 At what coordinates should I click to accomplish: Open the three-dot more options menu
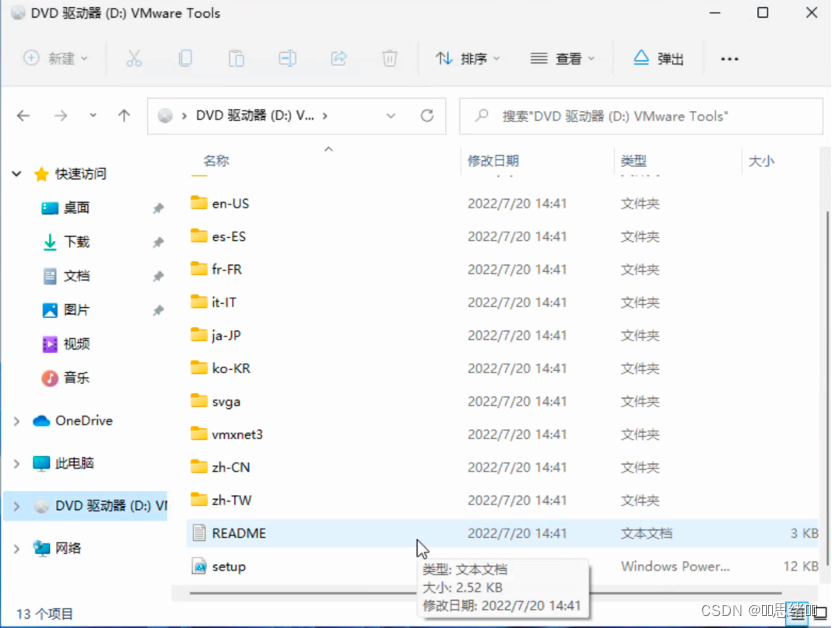[729, 58]
